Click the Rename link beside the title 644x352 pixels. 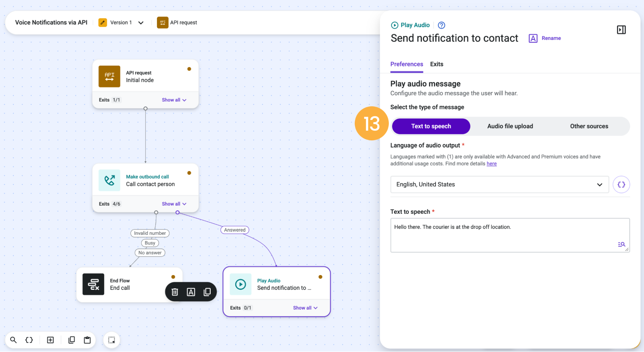click(x=551, y=38)
